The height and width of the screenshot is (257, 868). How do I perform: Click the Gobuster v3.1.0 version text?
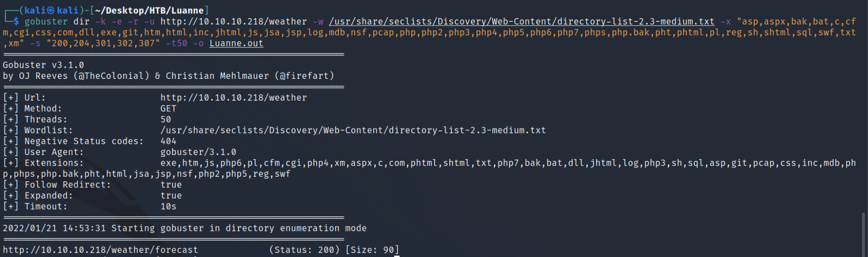pos(43,65)
